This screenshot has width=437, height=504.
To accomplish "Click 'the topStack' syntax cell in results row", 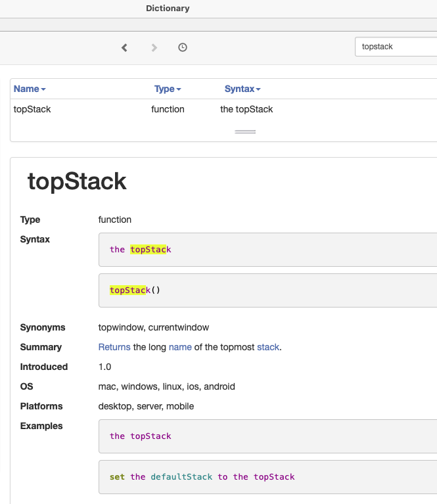I will [x=246, y=109].
